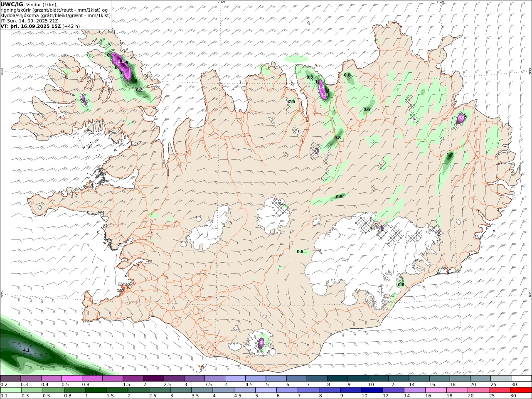Image resolution: width=532 pixels, height=399 pixels.
Task: Pick the 0.2 dusky purple sleet swatch
Action: pyautogui.click(x=10, y=379)
